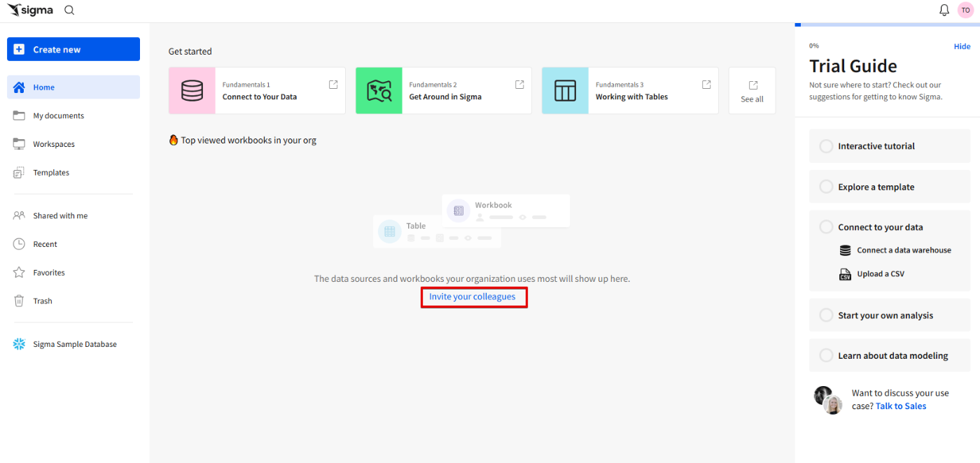
Task: Click the plus icon in Create new
Action: tap(19, 50)
